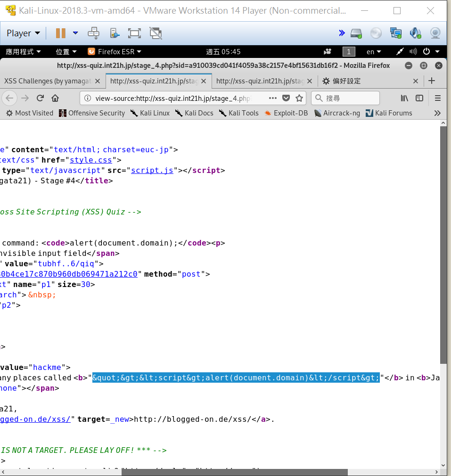Click the network connection icon in panel
Screen dimensions: 451x476
coord(400,52)
